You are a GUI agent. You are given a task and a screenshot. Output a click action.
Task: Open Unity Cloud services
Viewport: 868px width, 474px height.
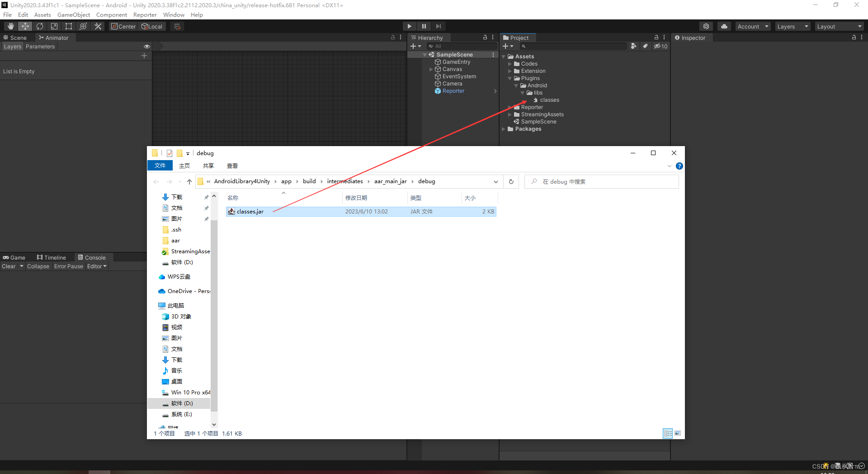(724, 26)
